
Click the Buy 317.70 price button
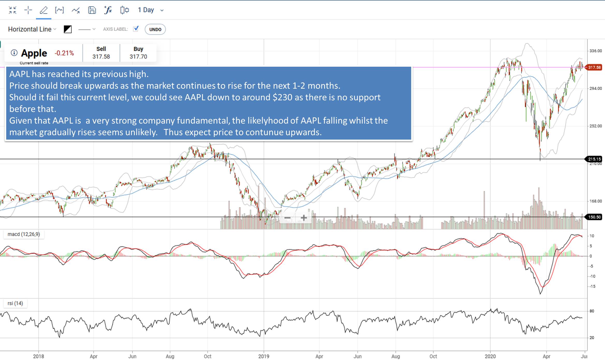(x=138, y=52)
